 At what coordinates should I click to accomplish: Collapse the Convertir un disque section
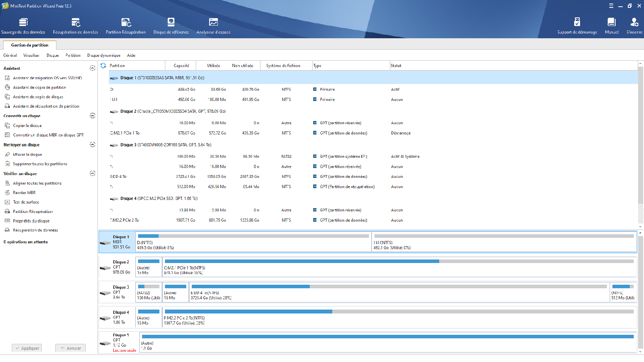coord(92,116)
